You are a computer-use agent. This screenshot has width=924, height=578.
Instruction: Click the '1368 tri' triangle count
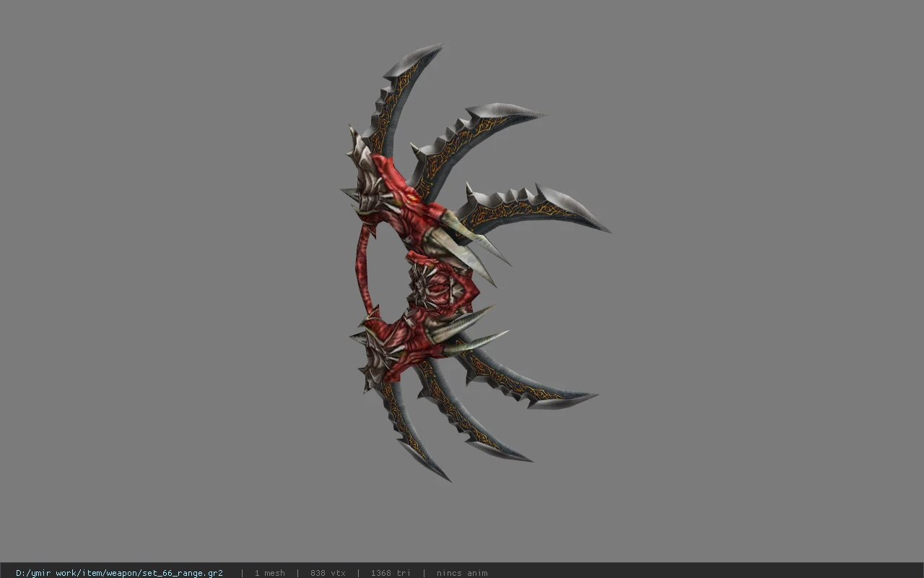[391, 573]
